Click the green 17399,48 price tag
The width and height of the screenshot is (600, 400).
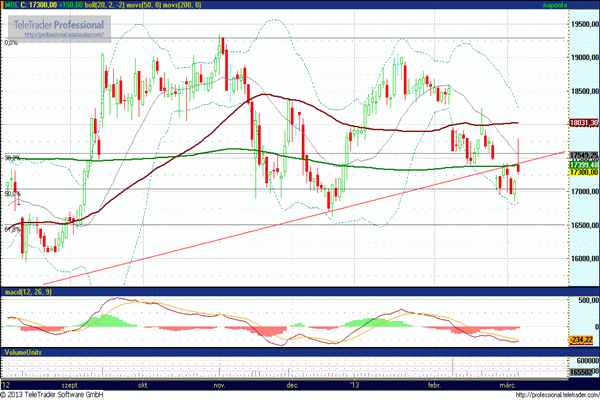click(582, 164)
